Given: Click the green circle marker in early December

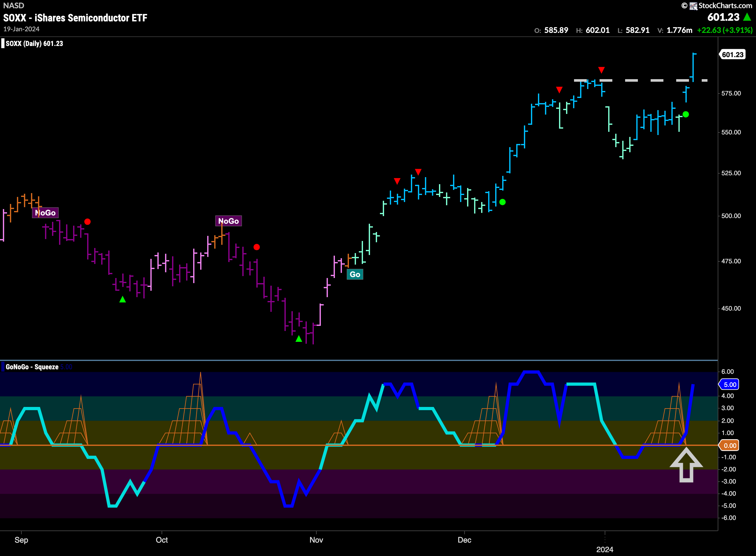Looking at the screenshot, I should tap(502, 202).
